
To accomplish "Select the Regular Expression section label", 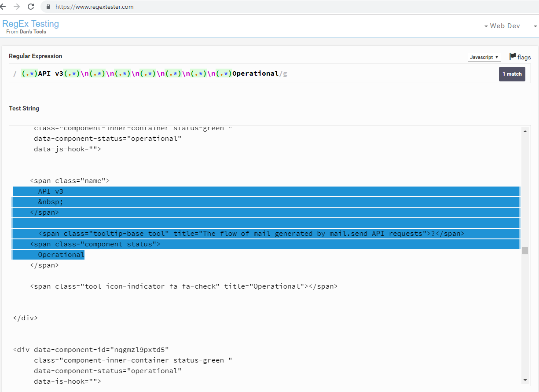I will [x=35, y=56].
